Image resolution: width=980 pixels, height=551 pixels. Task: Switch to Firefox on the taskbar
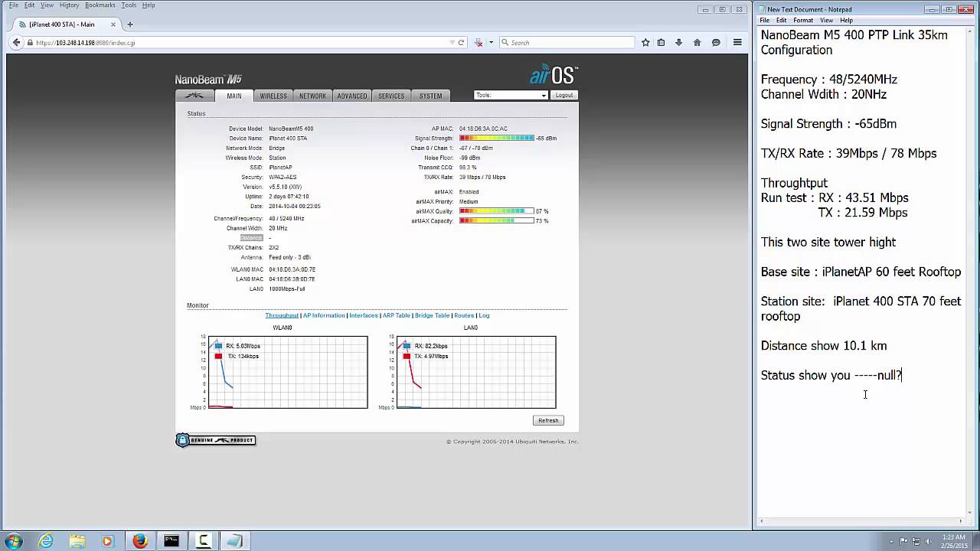(x=139, y=541)
